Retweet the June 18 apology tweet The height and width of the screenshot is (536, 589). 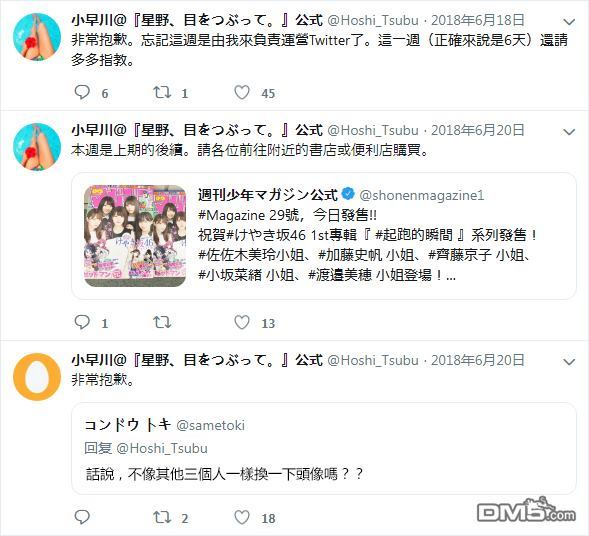[162, 92]
